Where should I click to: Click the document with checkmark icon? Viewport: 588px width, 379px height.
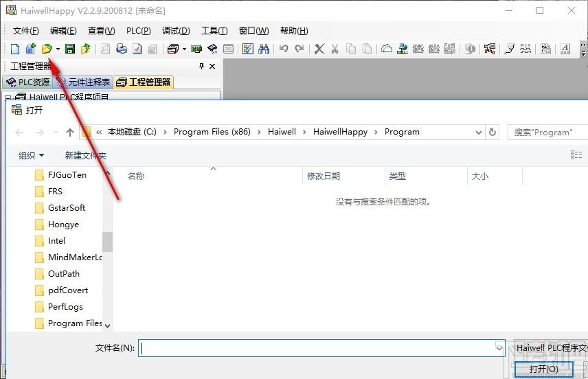[x=137, y=49]
